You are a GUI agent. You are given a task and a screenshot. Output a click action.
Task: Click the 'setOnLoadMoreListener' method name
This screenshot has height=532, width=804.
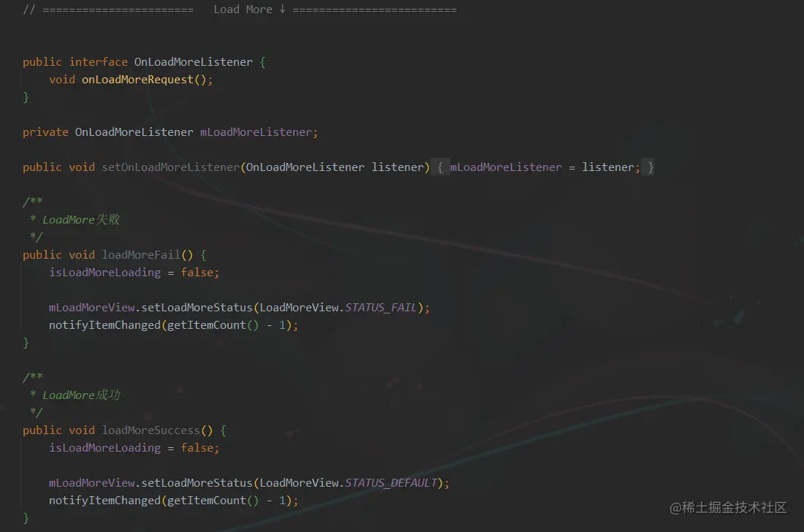171,167
